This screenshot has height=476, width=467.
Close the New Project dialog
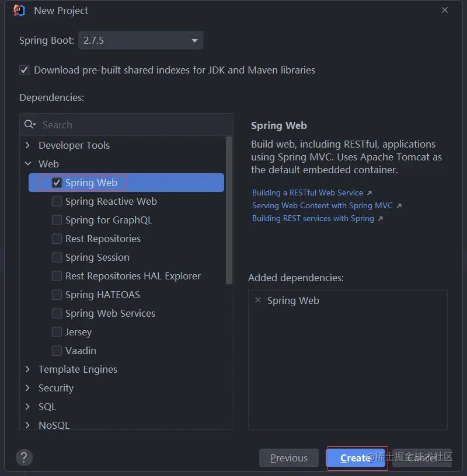pyautogui.click(x=445, y=10)
